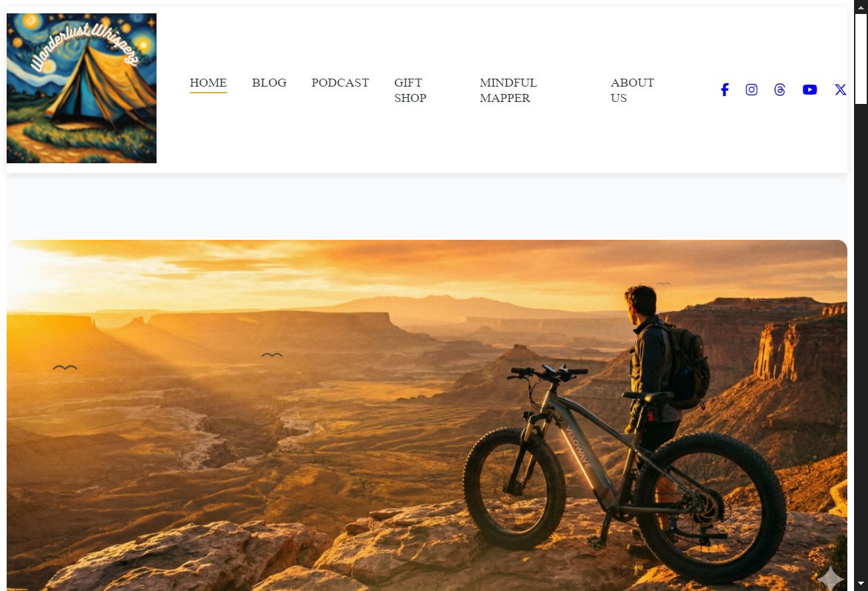Open the Threads social icon
Viewport: 868px width, 591px height.
[x=780, y=90]
